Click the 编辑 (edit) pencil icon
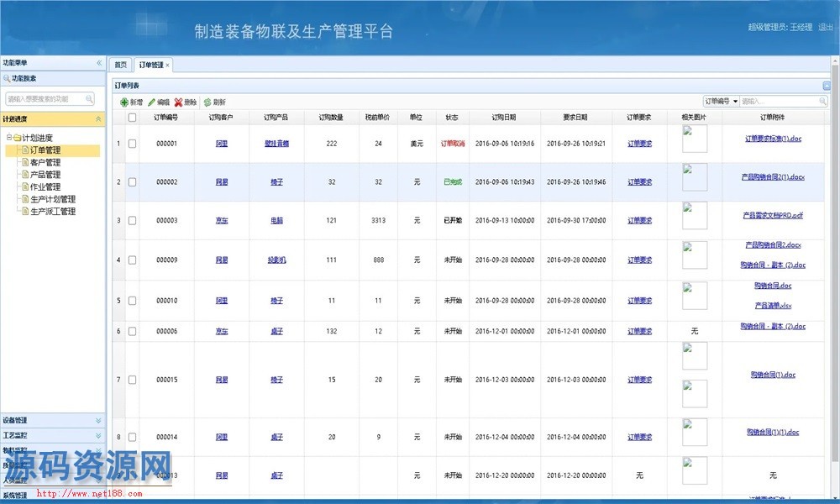This screenshot has height=504, width=840. coord(151,102)
